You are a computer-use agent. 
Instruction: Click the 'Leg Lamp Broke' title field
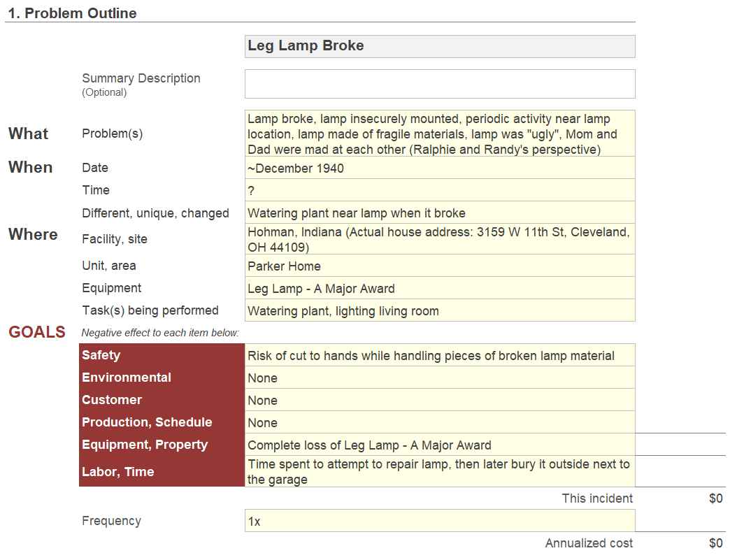(x=440, y=46)
